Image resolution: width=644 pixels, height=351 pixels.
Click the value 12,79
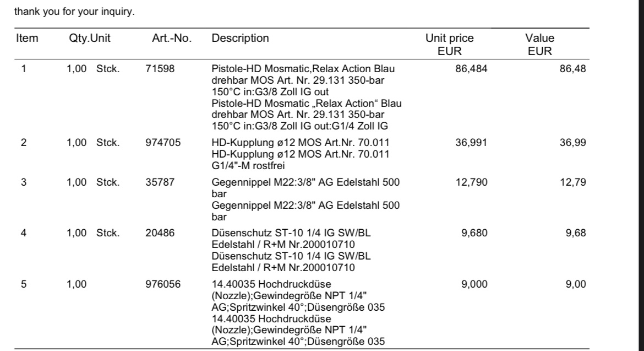tap(573, 182)
